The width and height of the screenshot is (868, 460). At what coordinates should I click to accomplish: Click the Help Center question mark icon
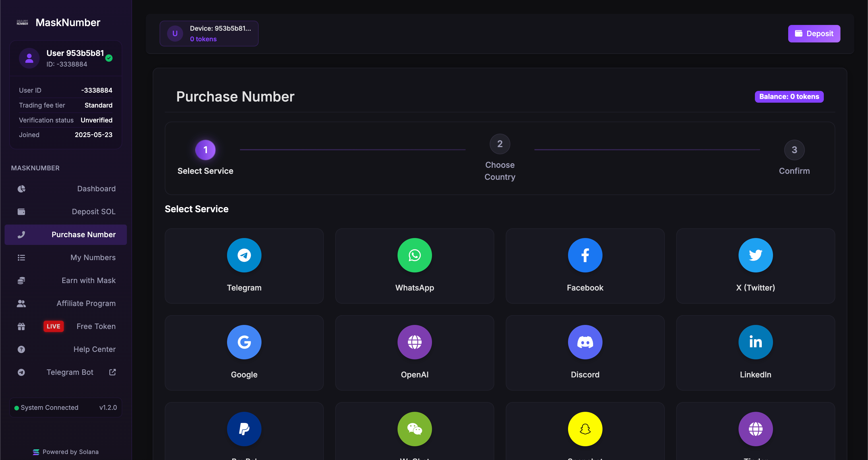pos(21,349)
